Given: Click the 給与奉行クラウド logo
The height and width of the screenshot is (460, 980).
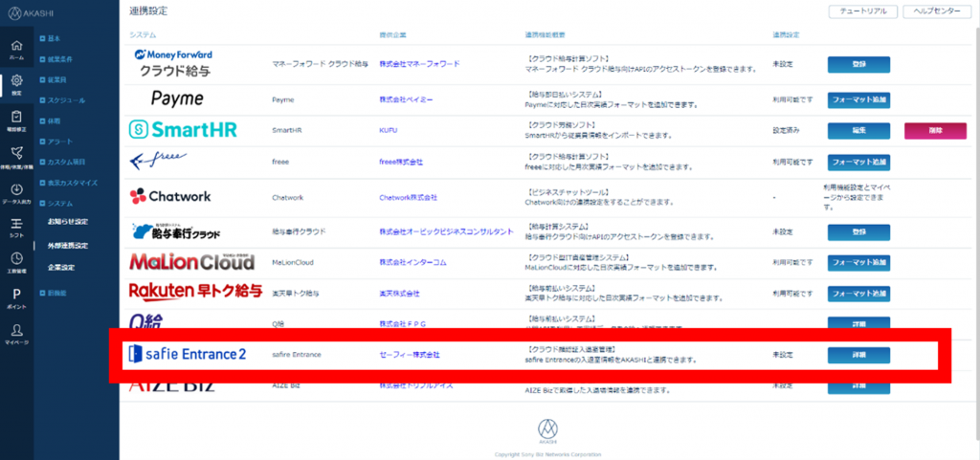Looking at the screenshot, I should [177, 230].
